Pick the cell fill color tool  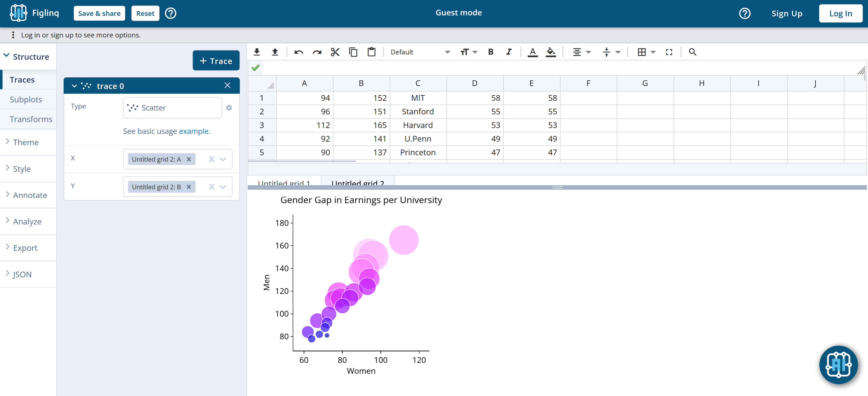click(551, 52)
